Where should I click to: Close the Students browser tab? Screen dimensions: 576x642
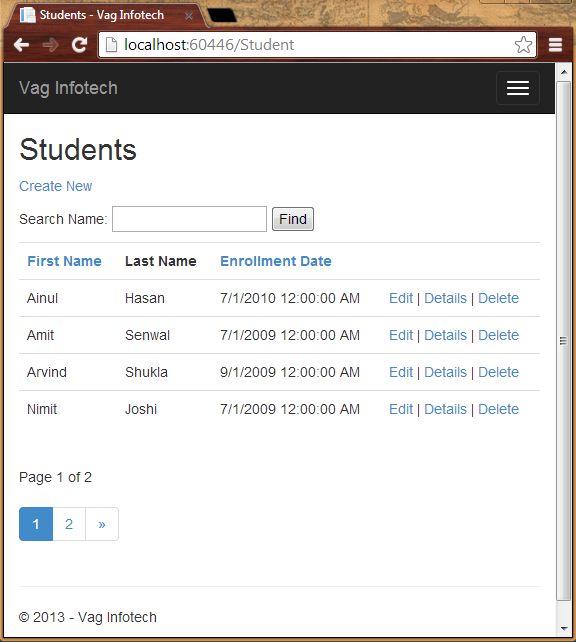[188, 16]
